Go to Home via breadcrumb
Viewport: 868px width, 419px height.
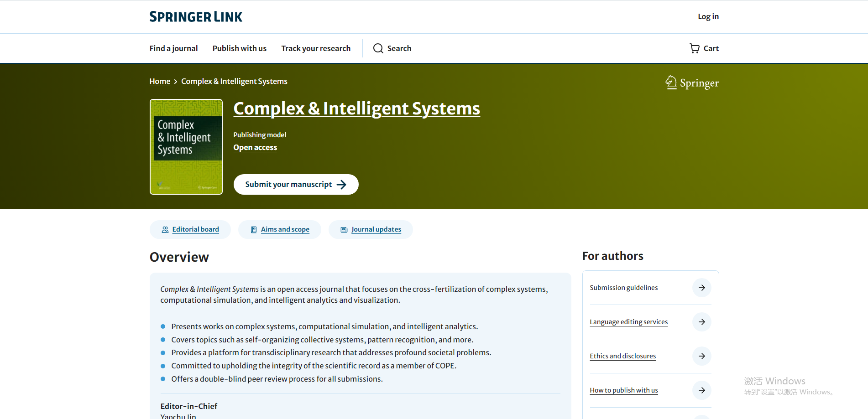(x=160, y=81)
